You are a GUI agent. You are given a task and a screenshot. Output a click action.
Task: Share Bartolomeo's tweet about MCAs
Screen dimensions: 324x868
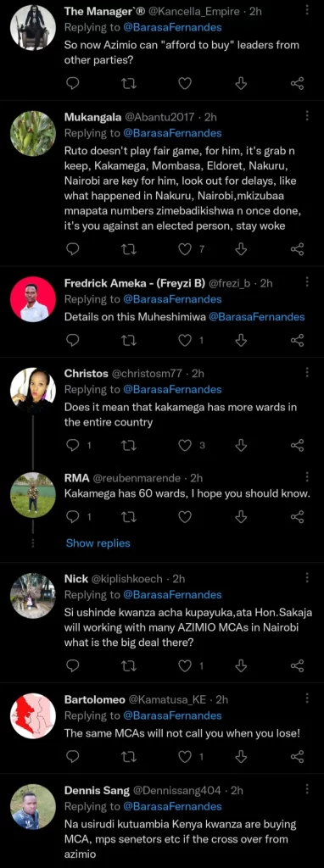point(298,755)
